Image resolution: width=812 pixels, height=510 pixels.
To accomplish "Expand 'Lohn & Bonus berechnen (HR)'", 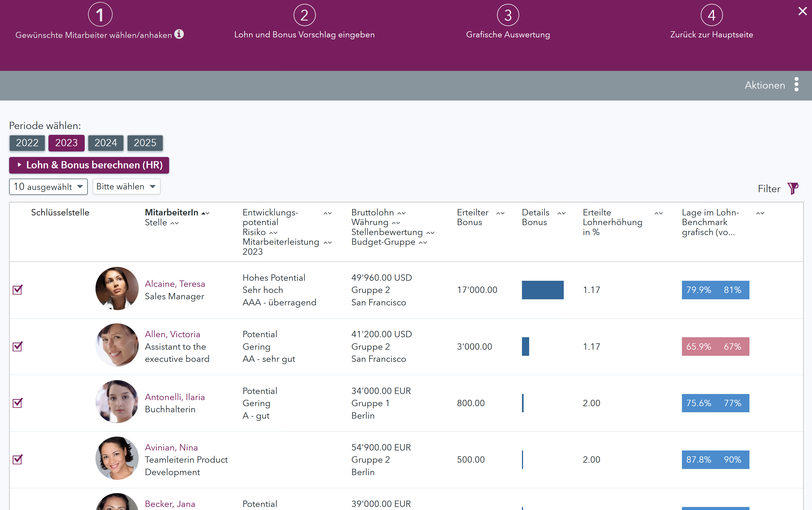I will click(x=89, y=165).
